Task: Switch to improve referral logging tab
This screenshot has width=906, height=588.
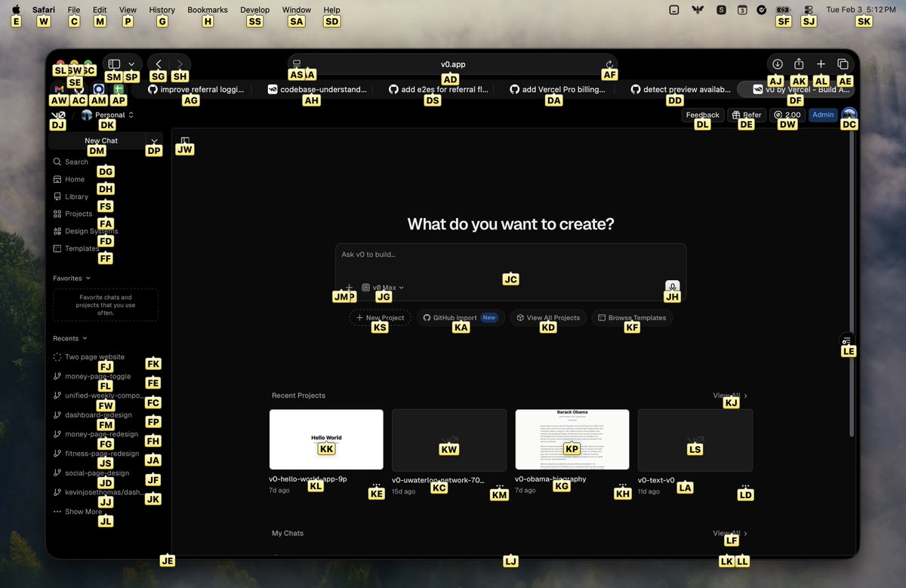Action: click(196, 89)
